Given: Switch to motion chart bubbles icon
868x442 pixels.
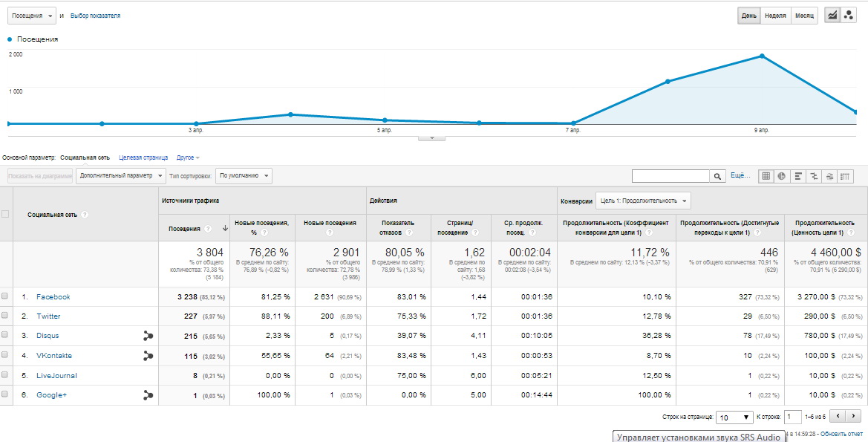Looking at the screenshot, I should 849,16.
